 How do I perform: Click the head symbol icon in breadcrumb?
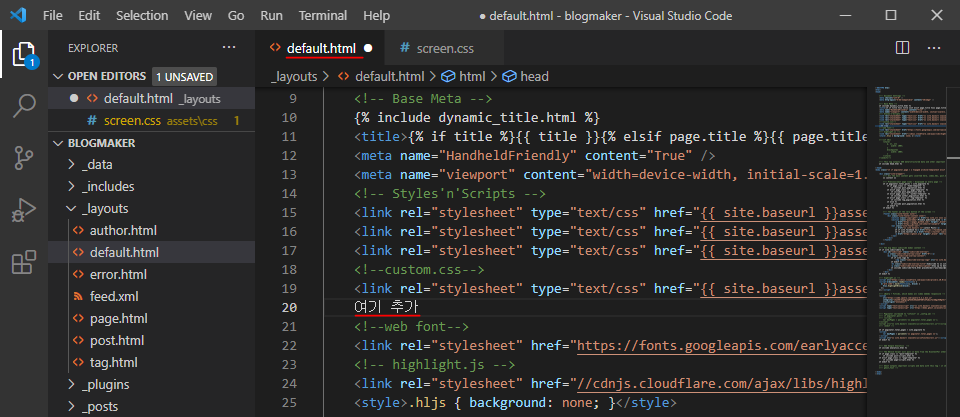point(509,77)
